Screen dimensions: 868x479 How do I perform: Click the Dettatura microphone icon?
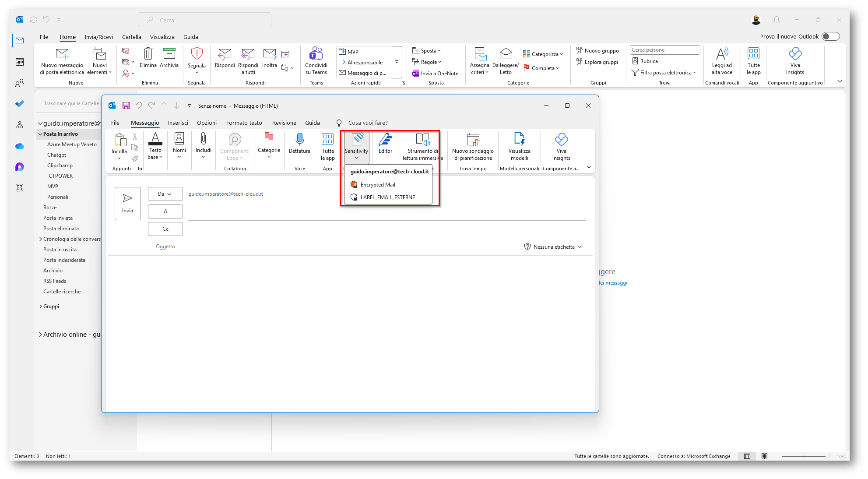coord(299,139)
